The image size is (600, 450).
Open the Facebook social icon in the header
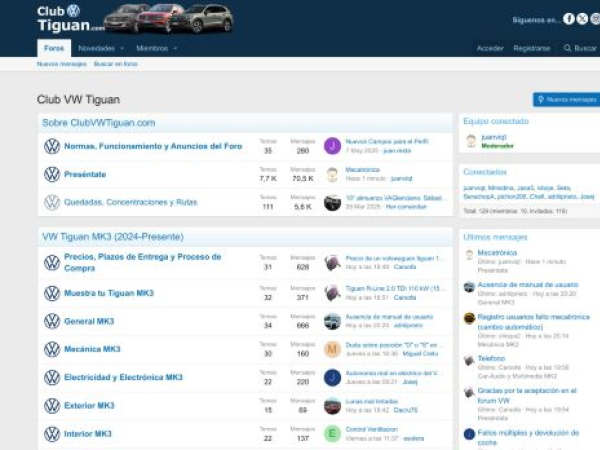point(569,19)
